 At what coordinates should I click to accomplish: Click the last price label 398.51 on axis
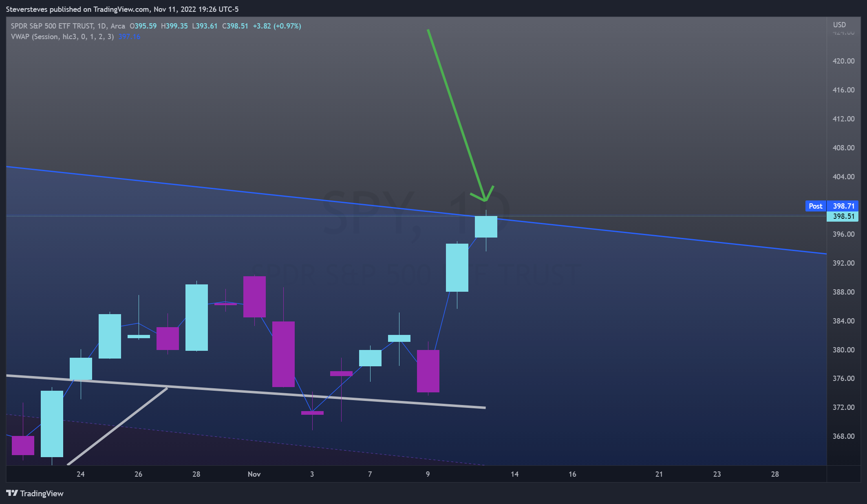click(x=843, y=216)
